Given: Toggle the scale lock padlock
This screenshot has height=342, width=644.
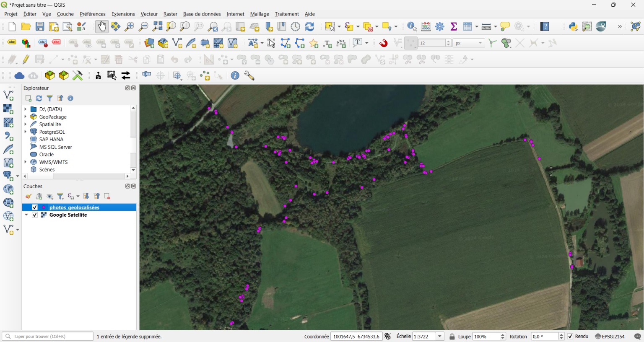Looking at the screenshot, I should (451, 336).
